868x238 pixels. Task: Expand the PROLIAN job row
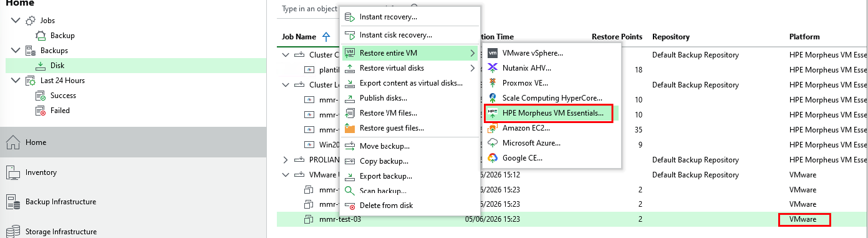tap(286, 160)
